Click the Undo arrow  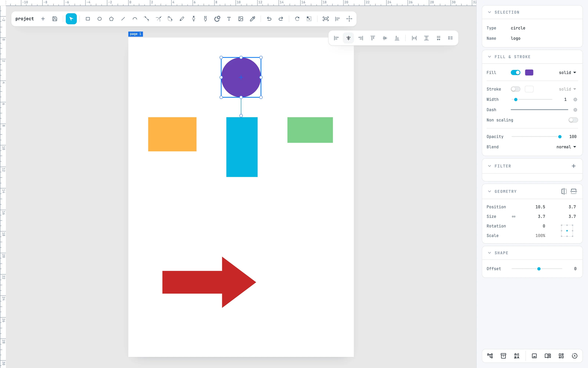click(269, 19)
